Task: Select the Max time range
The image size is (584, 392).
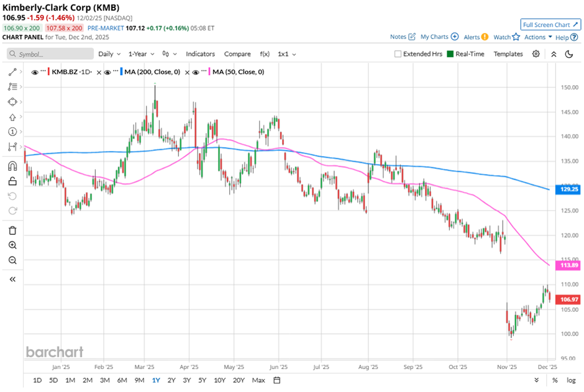Action: coord(258,380)
